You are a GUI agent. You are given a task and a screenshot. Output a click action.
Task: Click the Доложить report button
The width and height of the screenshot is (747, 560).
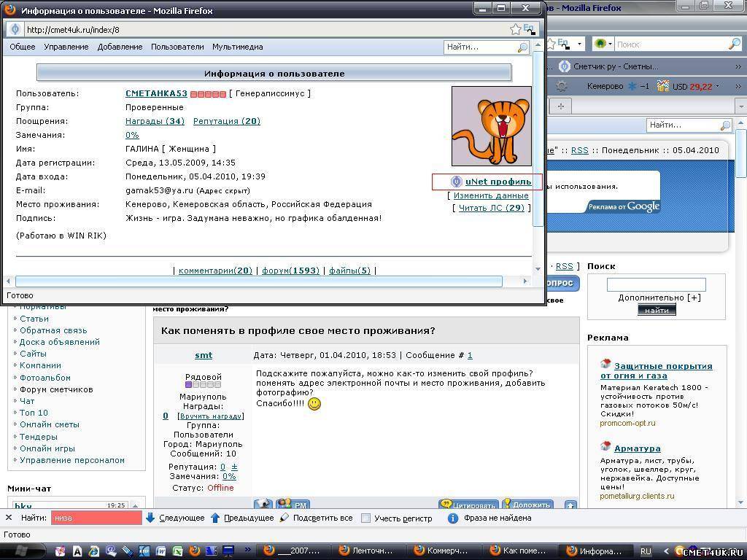(x=528, y=504)
